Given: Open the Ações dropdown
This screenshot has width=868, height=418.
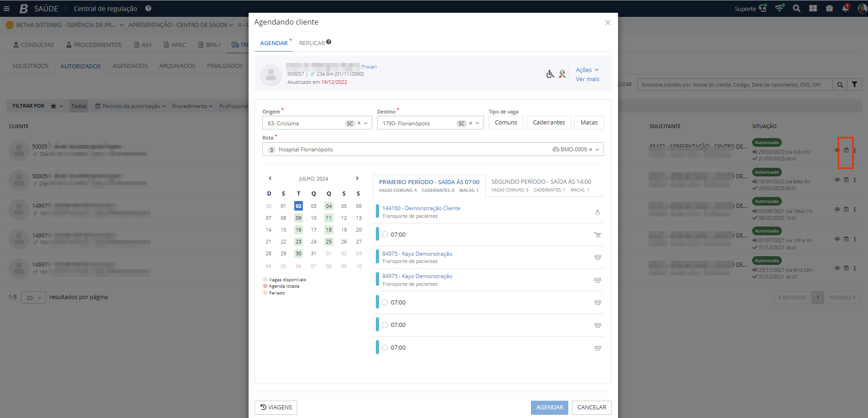Looking at the screenshot, I should pyautogui.click(x=587, y=70).
